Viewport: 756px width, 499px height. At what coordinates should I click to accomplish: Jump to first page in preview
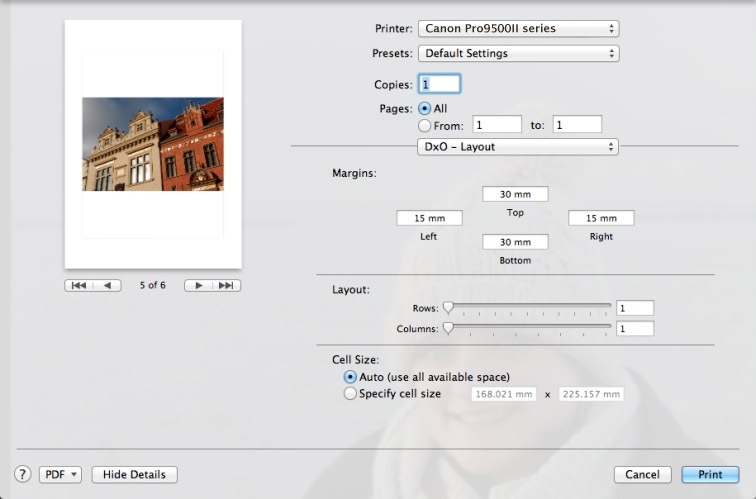(79, 285)
